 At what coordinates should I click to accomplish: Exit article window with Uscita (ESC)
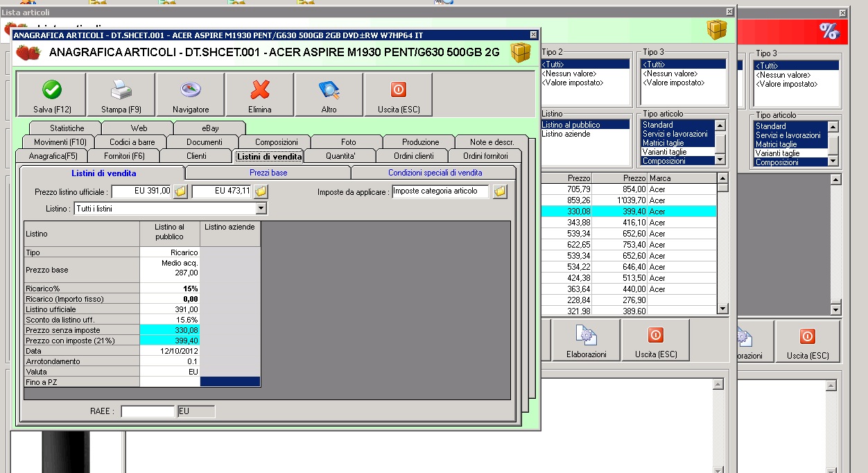point(399,94)
